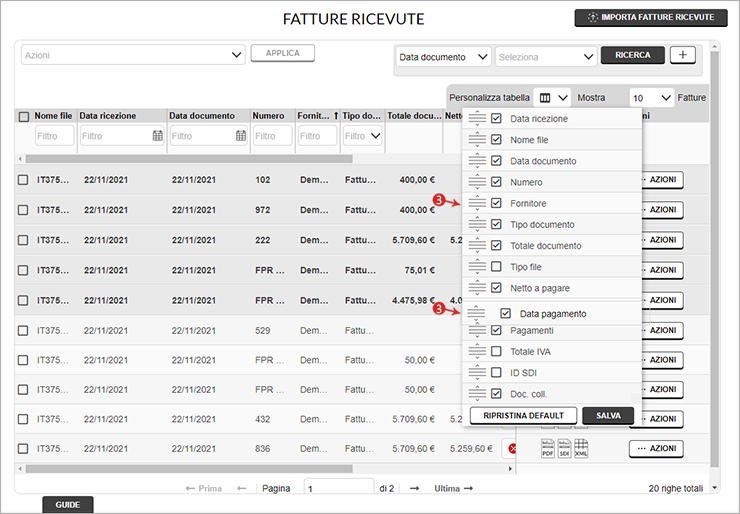This screenshot has width=740, height=514.
Task: Select the drag handle for Data documento
Action: coord(477,161)
